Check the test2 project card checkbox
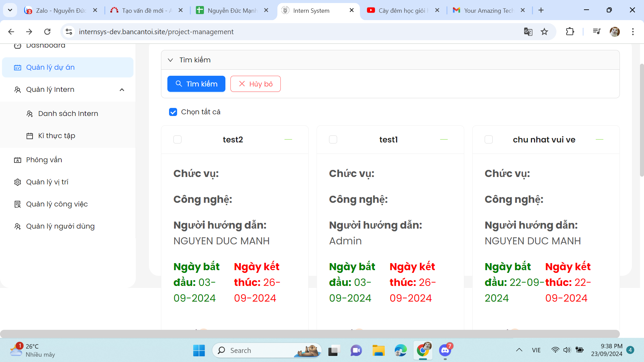The image size is (644, 362). coord(177,139)
